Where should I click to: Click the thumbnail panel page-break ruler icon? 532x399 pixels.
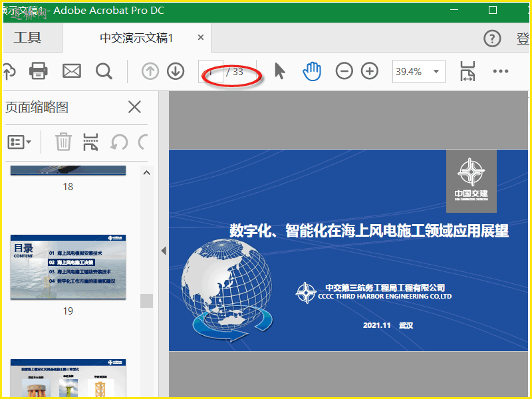(x=90, y=142)
